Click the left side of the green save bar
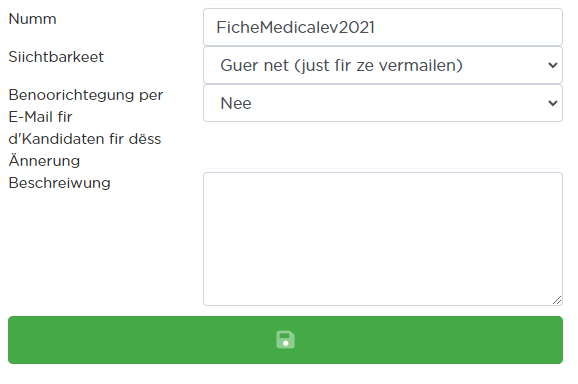This screenshot has width=578, height=384. pyautogui.click(x=74, y=340)
